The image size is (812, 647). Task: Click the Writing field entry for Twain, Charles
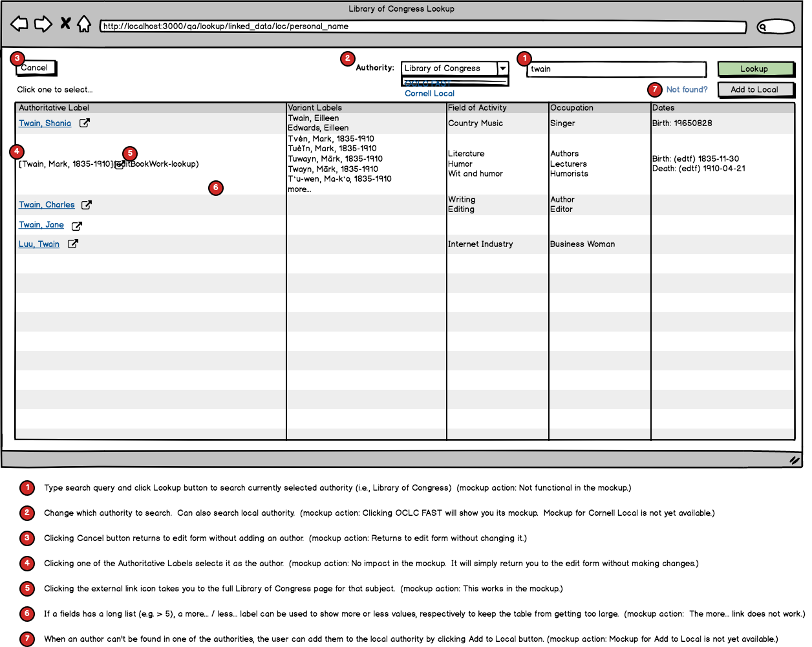click(462, 200)
